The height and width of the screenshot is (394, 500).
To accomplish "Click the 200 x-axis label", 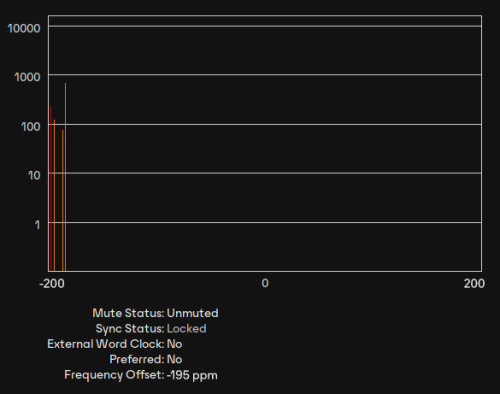I will click(474, 283).
